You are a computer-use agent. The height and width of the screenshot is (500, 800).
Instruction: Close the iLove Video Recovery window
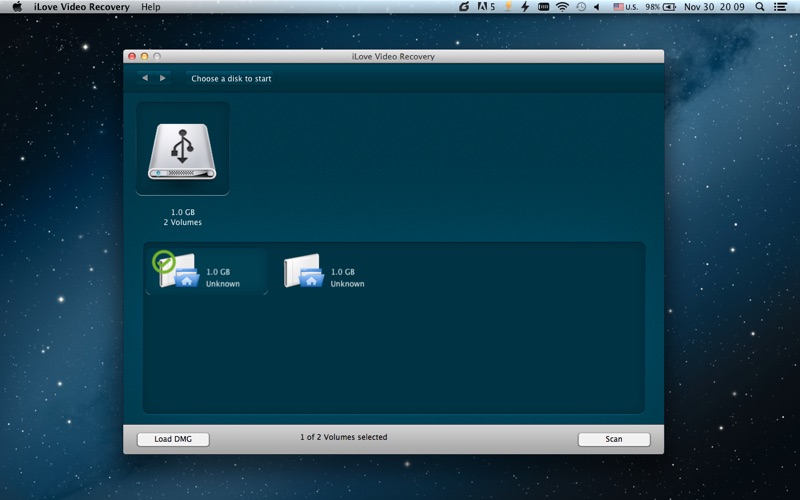click(132, 57)
